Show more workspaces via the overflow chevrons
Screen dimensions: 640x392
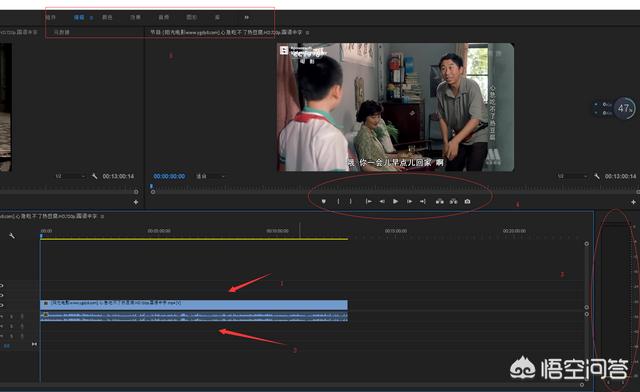click(x=246, y=17)
